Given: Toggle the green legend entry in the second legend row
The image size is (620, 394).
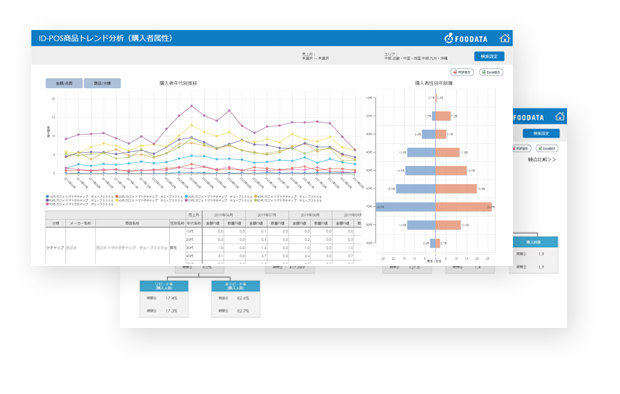Looking at the screenshot, I should 288,201.
